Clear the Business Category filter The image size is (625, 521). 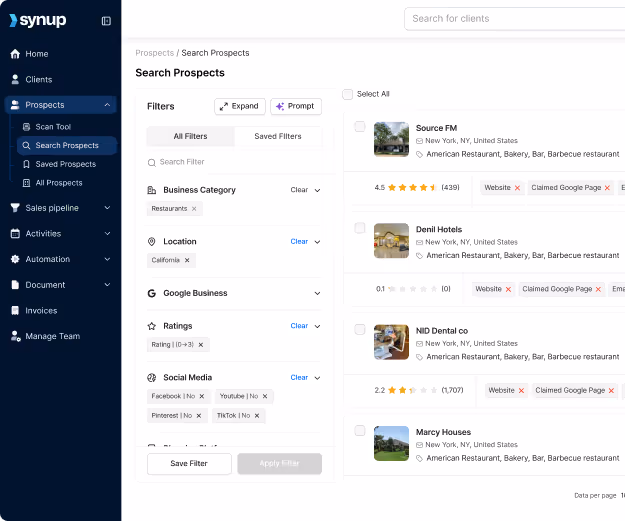point(299,190)
